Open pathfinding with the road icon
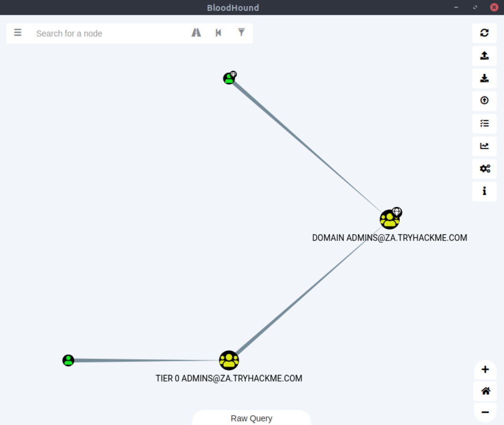Viewport: 504px width, 425px height. [x=196, y=32]
